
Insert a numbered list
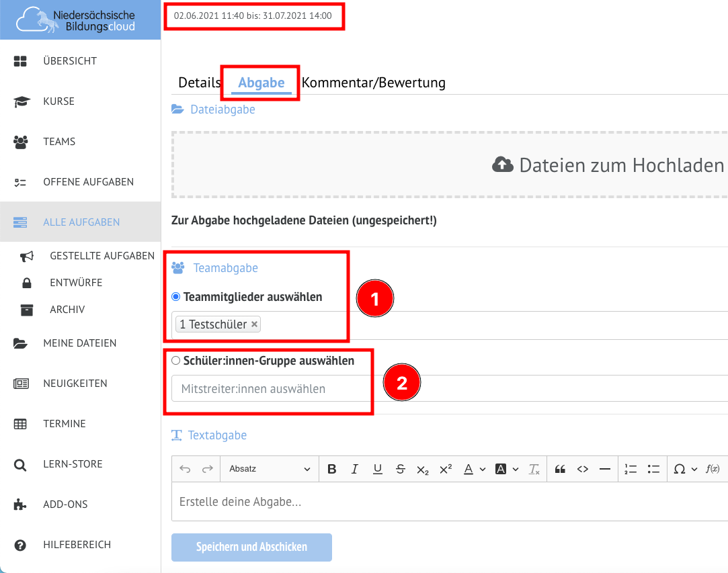pyautogui.click(x=630, y=469)
